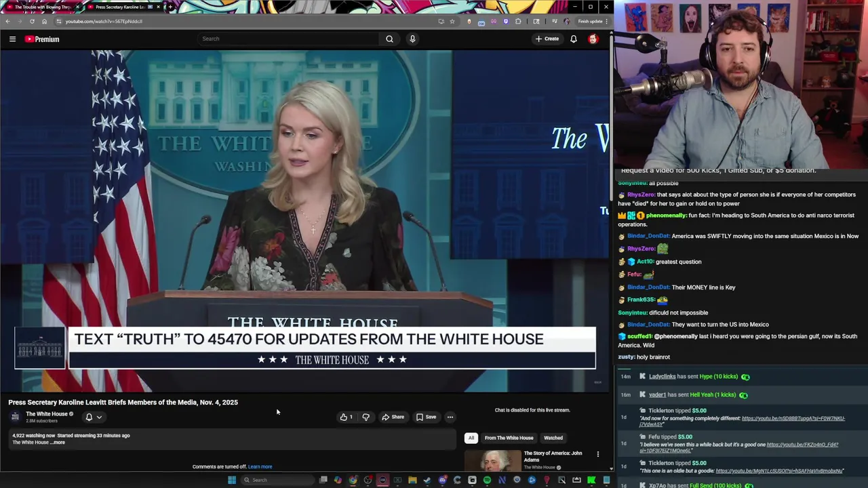Click the press briefing video player

(x=304, y=221)
